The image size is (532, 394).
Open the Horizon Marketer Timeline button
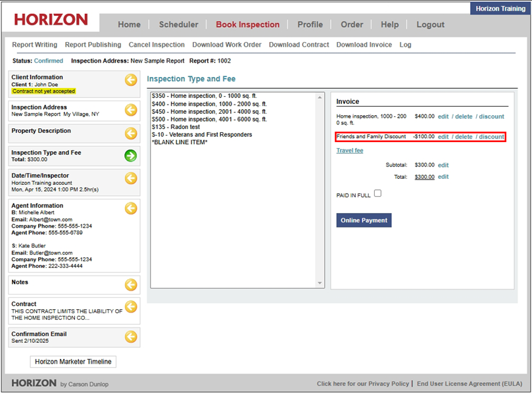(73, 362)
